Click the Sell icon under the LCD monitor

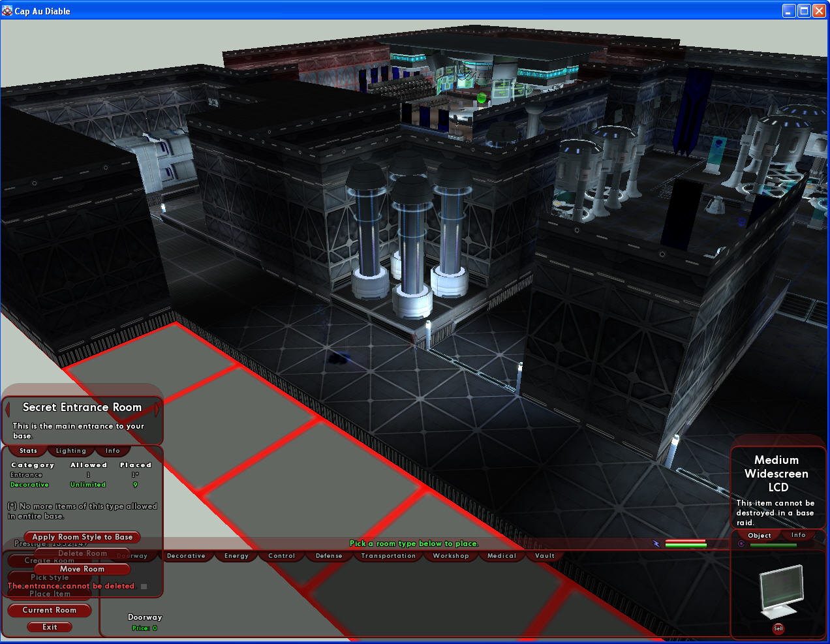pos(778,628)
